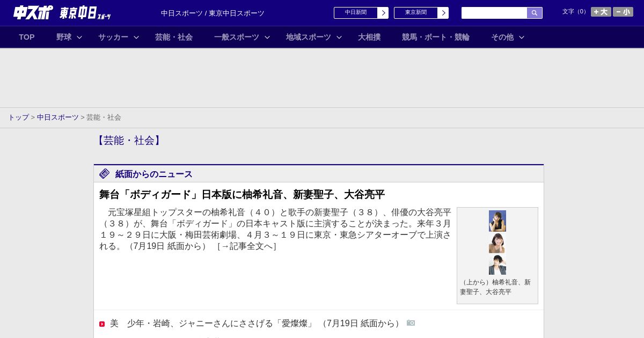
Task: Click the 東京中日スポーツ logo
Action: tap(85, 13)
